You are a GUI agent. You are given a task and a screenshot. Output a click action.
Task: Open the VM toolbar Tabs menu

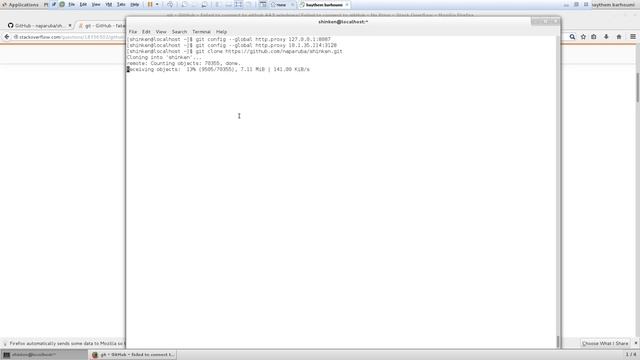point(121,4)
